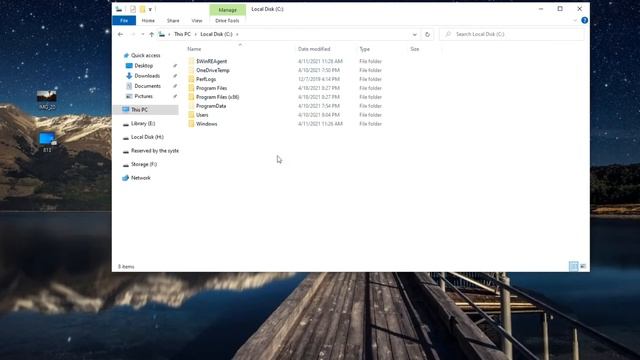This screenshot has width=640, height=360.
Task: Open Desktop in the navigation pane
Action: (144, 66)
